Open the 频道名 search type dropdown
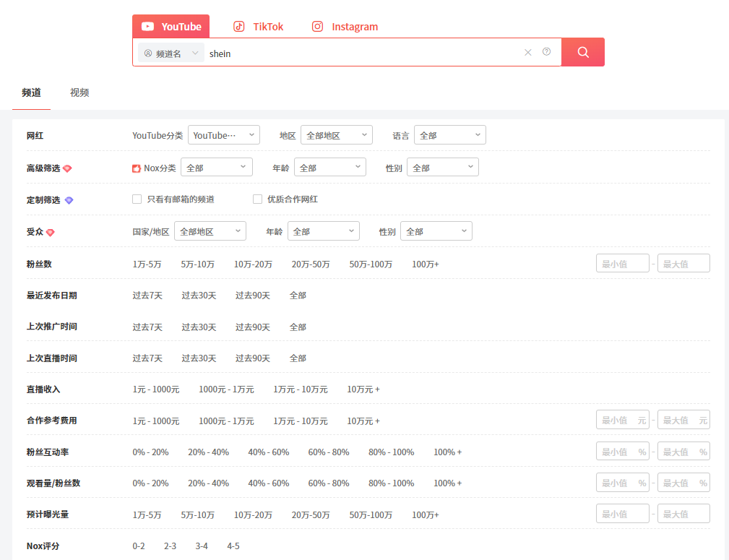 coord(171,53)
